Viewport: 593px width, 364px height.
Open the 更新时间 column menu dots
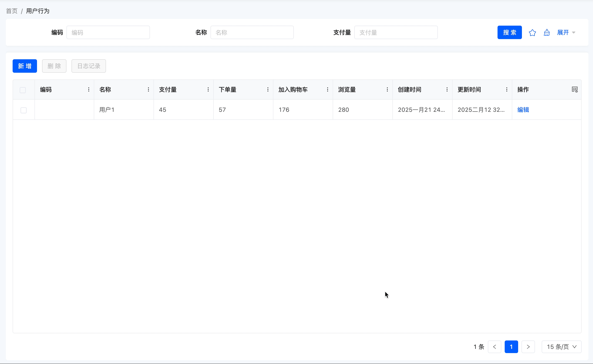pos(507,90)
